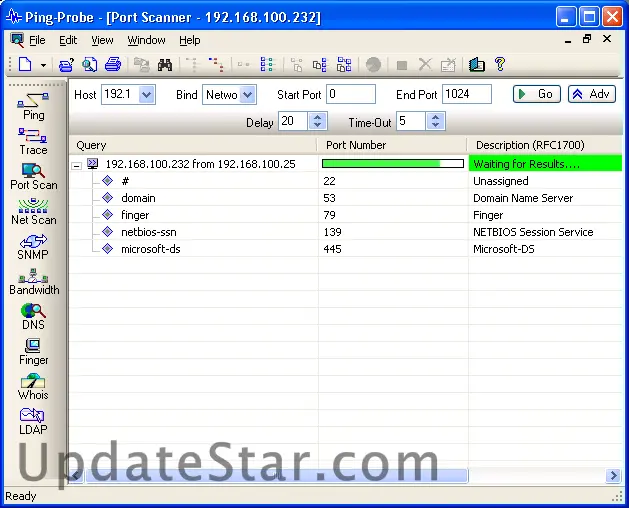This screenshot has width=629, height=508.
Task: Collapse the 192.168.100.232 scan tree node
Action: [x=76, y=165]
